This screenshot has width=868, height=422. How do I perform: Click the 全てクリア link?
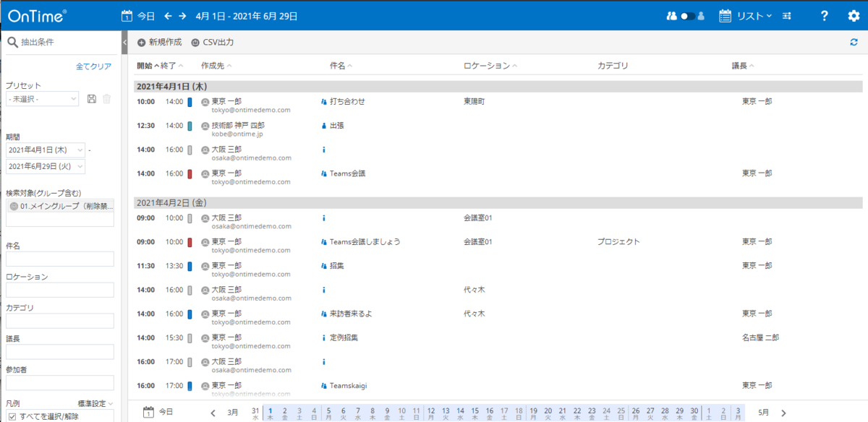[95, 65]
